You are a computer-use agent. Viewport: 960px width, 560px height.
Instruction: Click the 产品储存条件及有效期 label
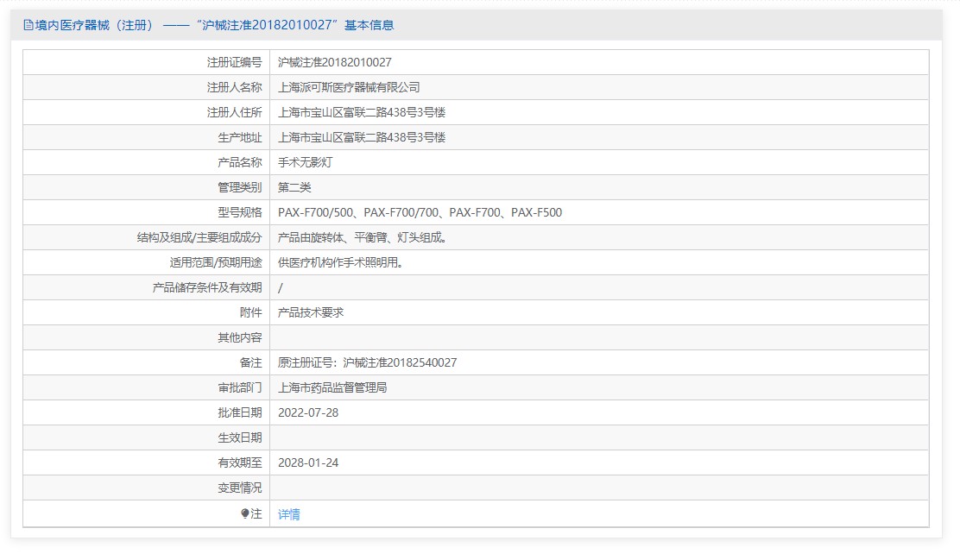(x=207, y=288)
